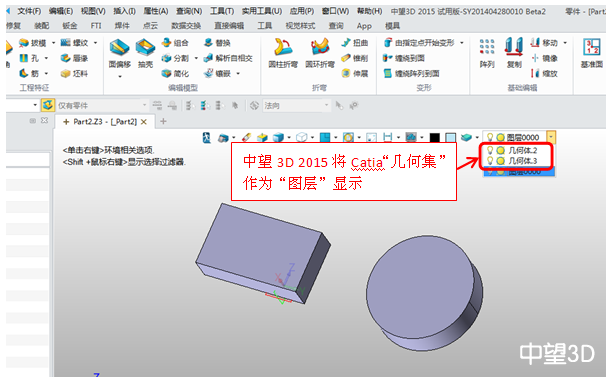
Task: Select the 坯料 (Stock) tool
Action: 74,73
